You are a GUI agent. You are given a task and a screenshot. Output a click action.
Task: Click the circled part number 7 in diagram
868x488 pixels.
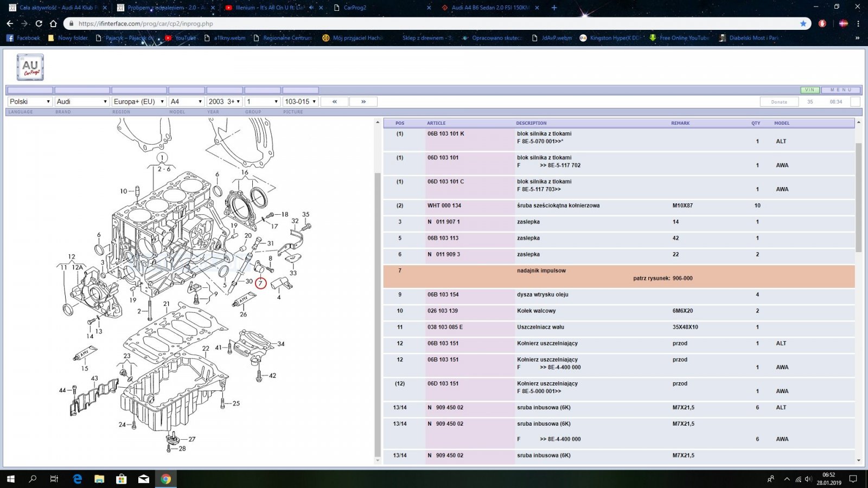point(260,283)
